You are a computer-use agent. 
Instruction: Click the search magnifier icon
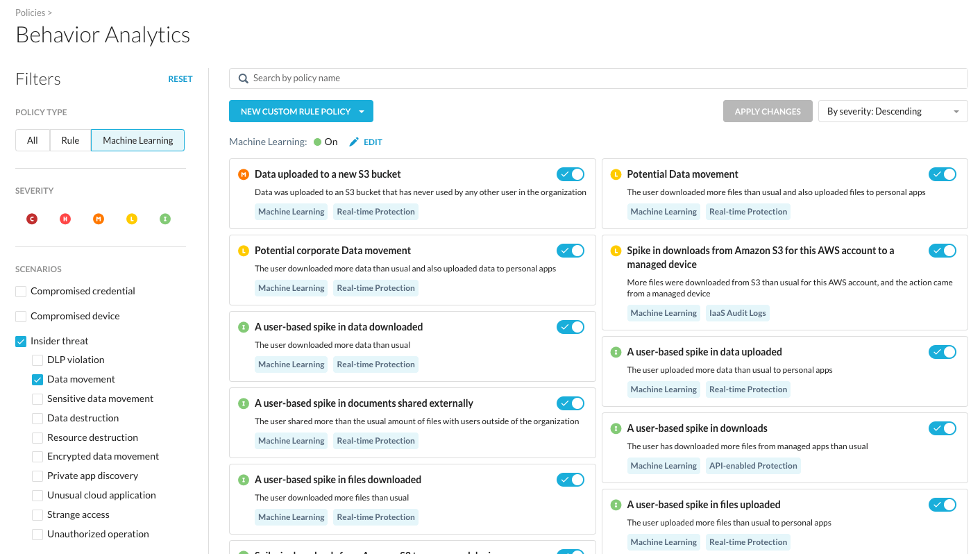tap(243, 78)
